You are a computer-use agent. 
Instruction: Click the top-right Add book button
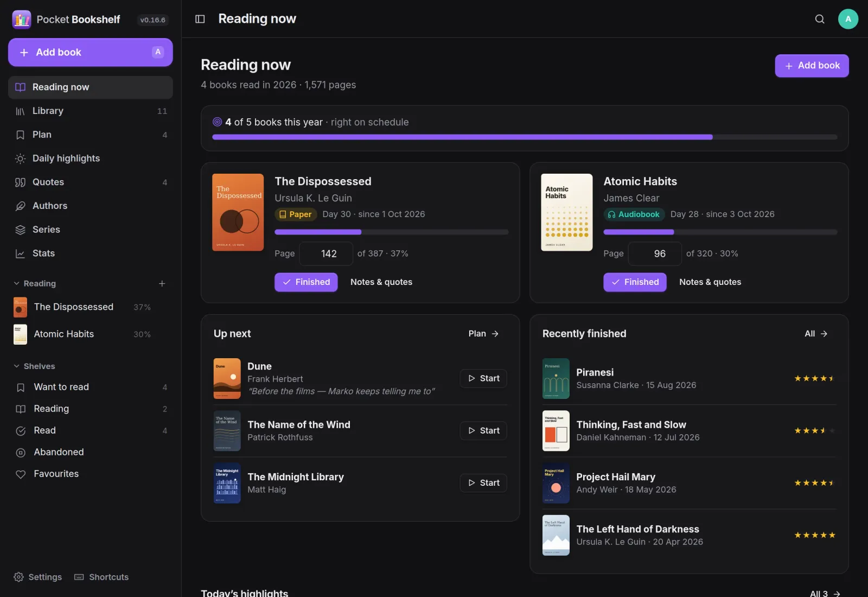(812, 66)
